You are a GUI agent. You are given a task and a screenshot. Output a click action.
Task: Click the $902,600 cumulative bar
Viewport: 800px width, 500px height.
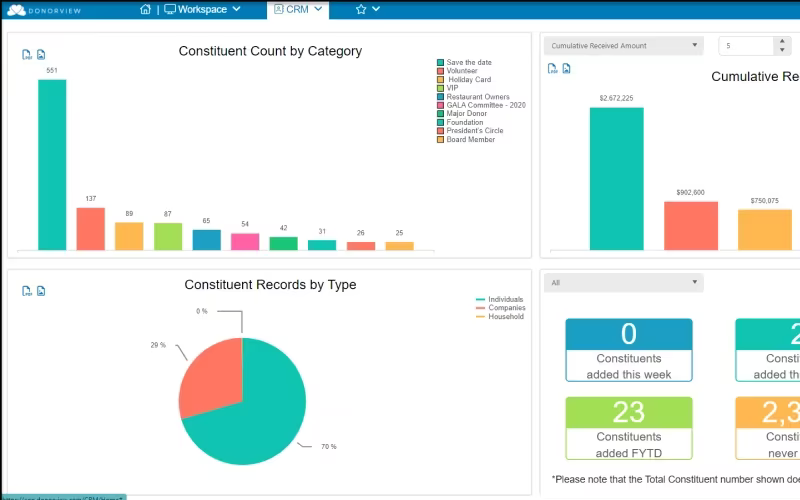tap(691, 226)
